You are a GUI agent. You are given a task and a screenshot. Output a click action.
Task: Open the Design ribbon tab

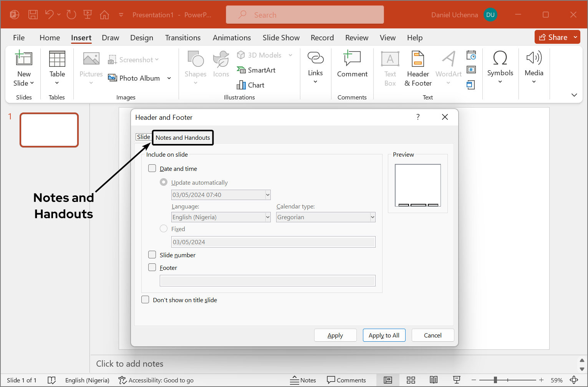point(141,38)
